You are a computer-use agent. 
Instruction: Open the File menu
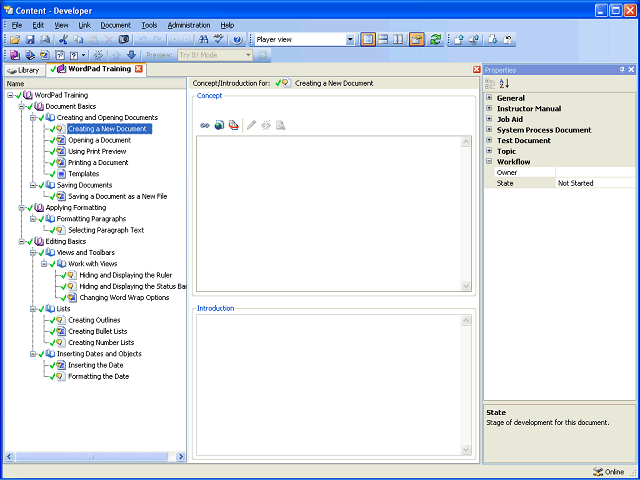[17, 25]
